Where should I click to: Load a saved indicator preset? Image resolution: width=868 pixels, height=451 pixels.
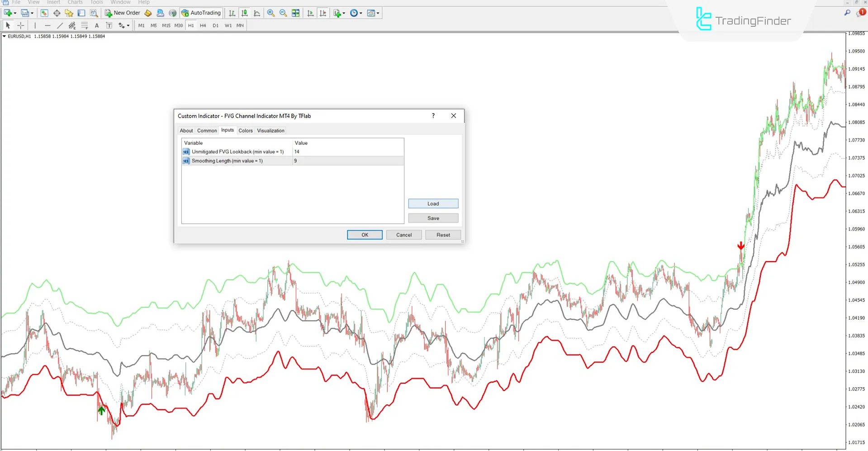433,203
